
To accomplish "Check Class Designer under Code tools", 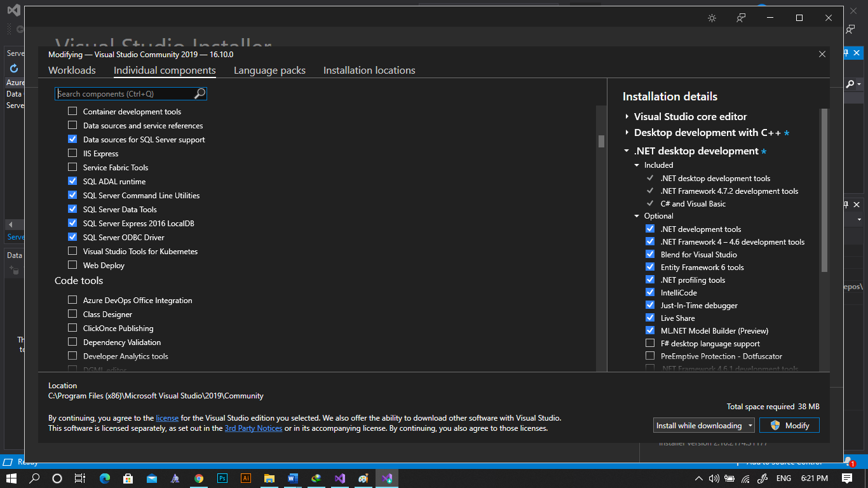I will (x=72, y=314).
